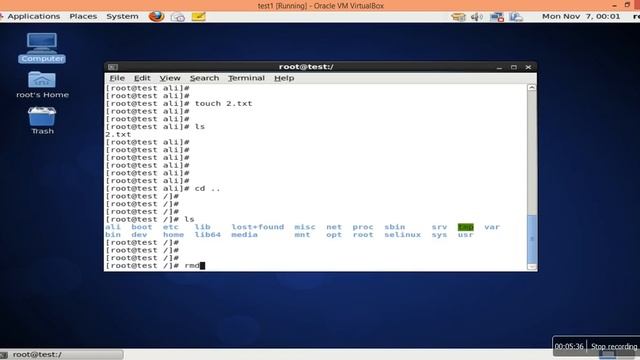
Task: Click the terminal scrollbar thumb
Action: [531, 239]
